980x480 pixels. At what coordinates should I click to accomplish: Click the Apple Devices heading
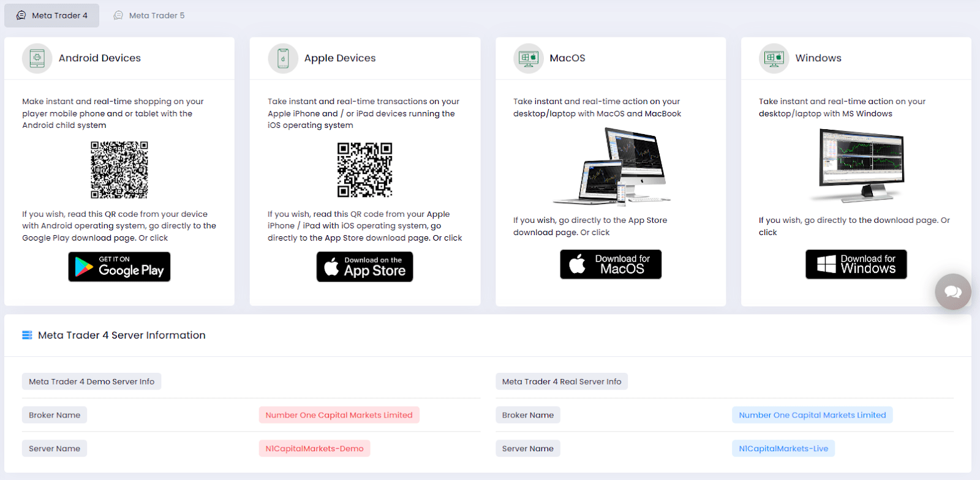(x=340, y=58)
